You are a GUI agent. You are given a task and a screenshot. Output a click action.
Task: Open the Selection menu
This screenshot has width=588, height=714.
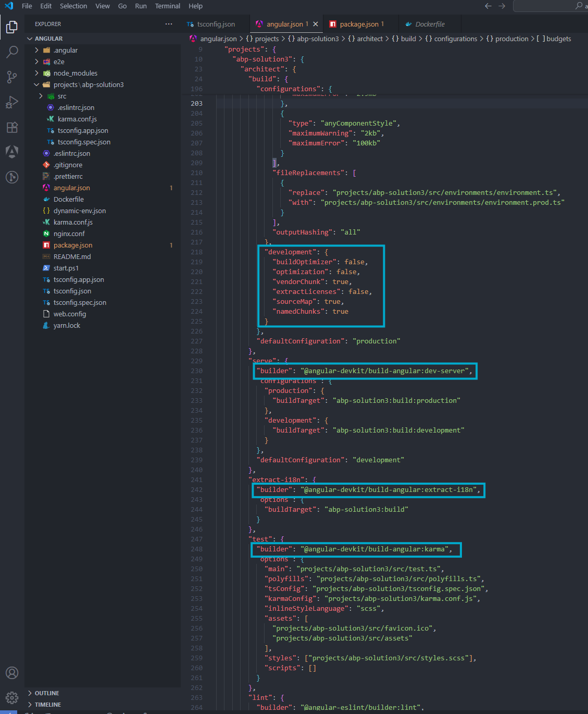(73, 6)
